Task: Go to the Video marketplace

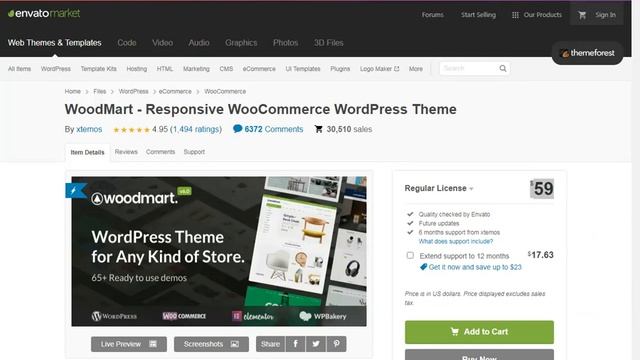Action: click(x=162, y=43)
